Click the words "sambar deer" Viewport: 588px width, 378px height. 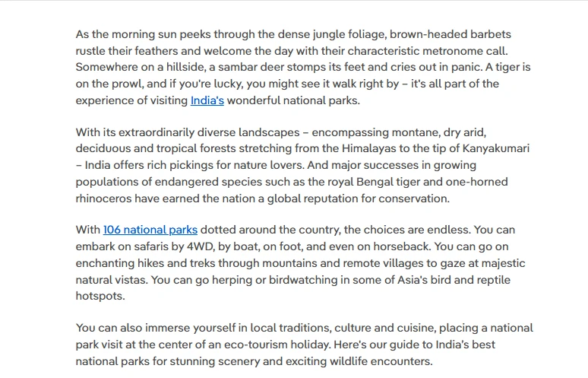tap(251, 67)
